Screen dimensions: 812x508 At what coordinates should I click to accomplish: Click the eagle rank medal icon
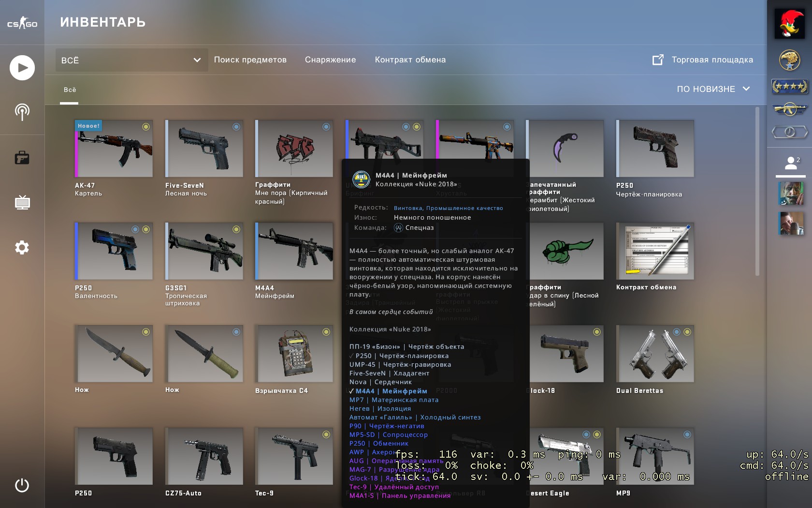[x=789, y=60]
